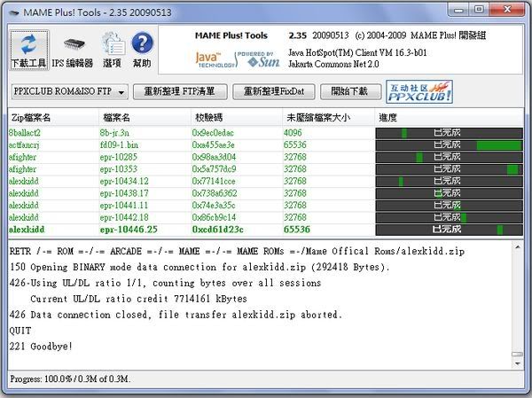This screenshot has width=532, height=398.
Task: Click the '221 Goodbye!' log line
Action: (41, 347)
